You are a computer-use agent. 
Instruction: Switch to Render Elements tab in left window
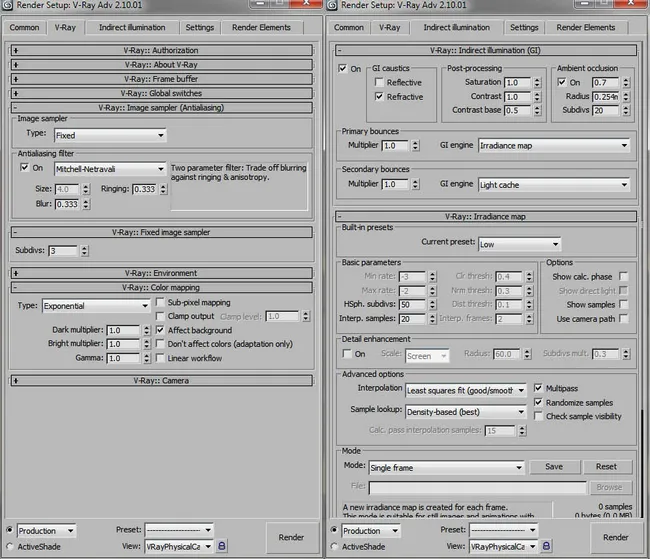pos(261,27)
